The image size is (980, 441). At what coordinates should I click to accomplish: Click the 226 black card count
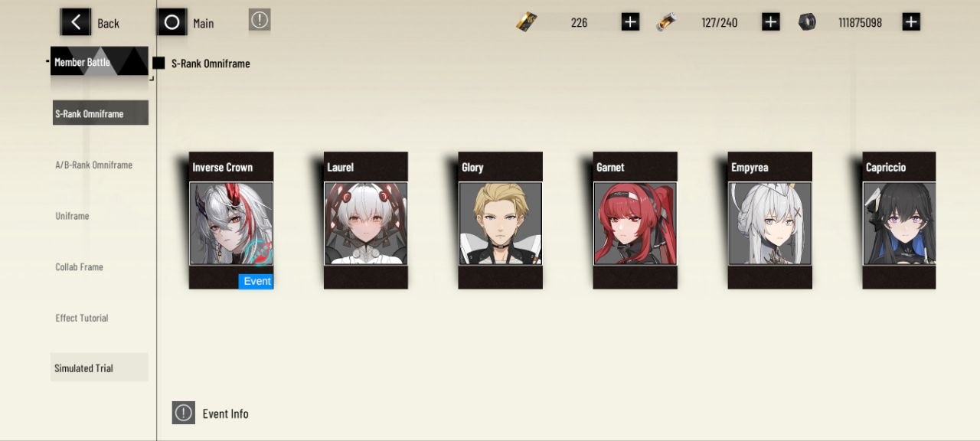tap(579, 23)
